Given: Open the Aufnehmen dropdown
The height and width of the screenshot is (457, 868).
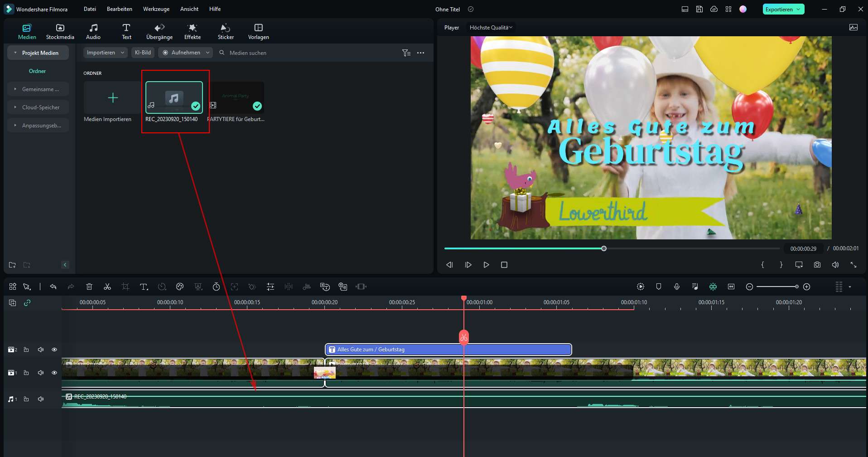Looking at the screenshot, I should pos(185,53).
